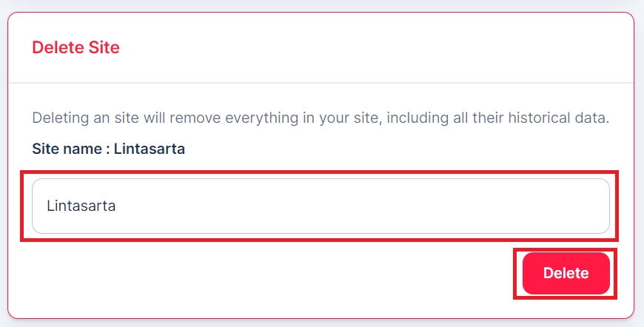This screenshot has height=327, width=644.
Task: Click the deletion warning description text
Action: 321,118
